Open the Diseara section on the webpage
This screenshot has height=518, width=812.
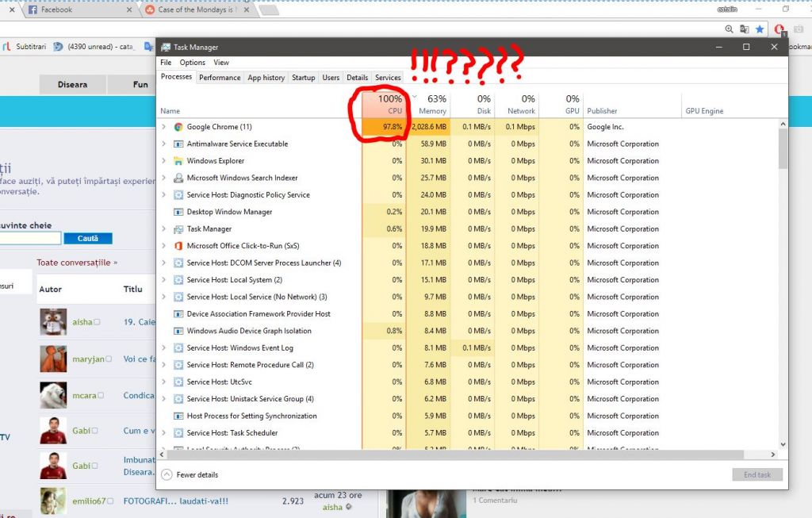pyautogui.click(x=72, y=84)
